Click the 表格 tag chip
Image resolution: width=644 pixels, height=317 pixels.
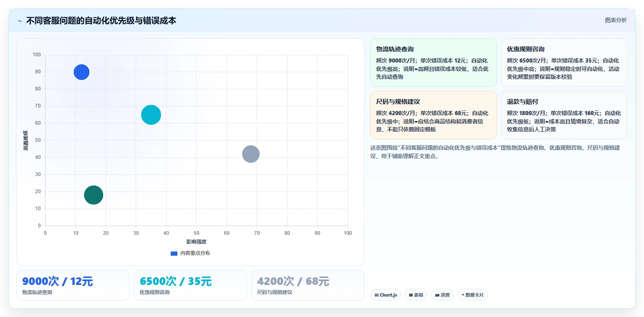pyautogui.click(x=416, y=295)
